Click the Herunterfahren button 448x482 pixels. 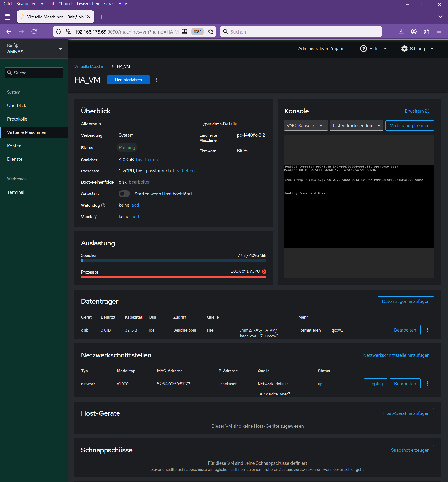coord(128,80)
